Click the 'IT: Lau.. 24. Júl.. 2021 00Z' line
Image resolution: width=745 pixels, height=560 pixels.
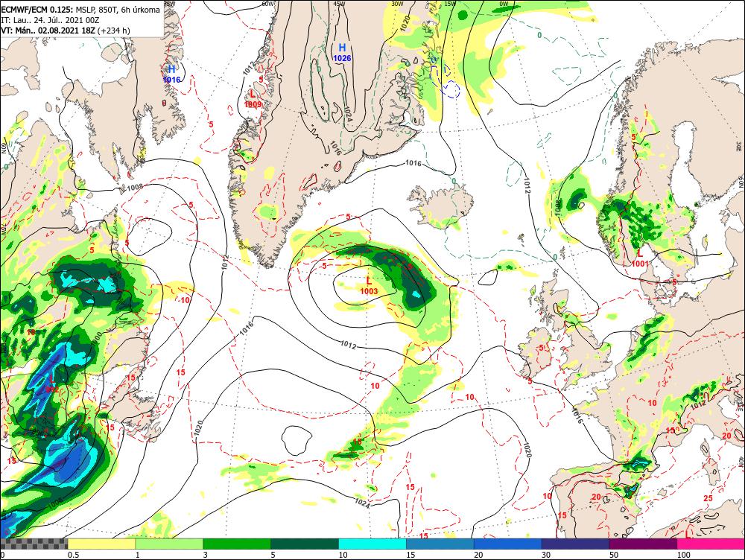point(50,20)
